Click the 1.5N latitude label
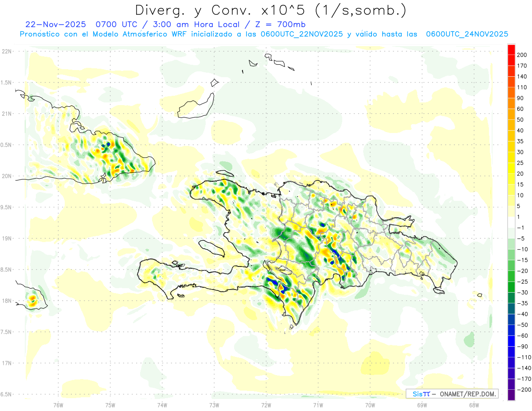Screen dimensions: 532x411 tap(6, 82)
